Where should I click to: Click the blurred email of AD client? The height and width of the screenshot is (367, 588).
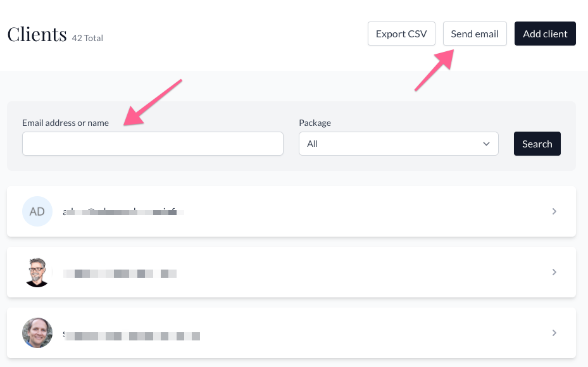pos(123,211)
